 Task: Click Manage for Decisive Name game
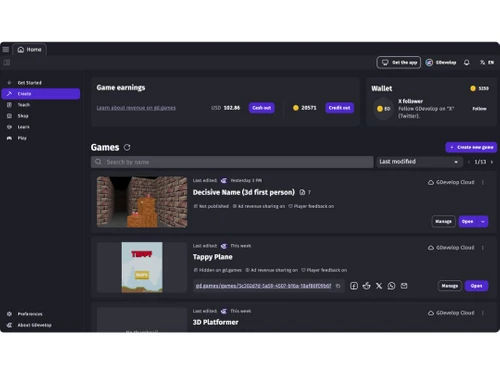click(443, 221)
